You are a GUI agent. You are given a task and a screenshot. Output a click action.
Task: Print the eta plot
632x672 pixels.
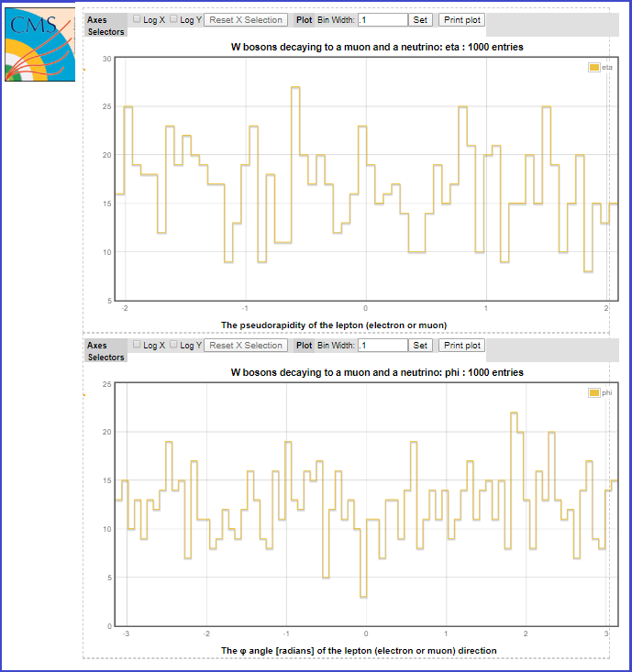(x=461, y=20)
